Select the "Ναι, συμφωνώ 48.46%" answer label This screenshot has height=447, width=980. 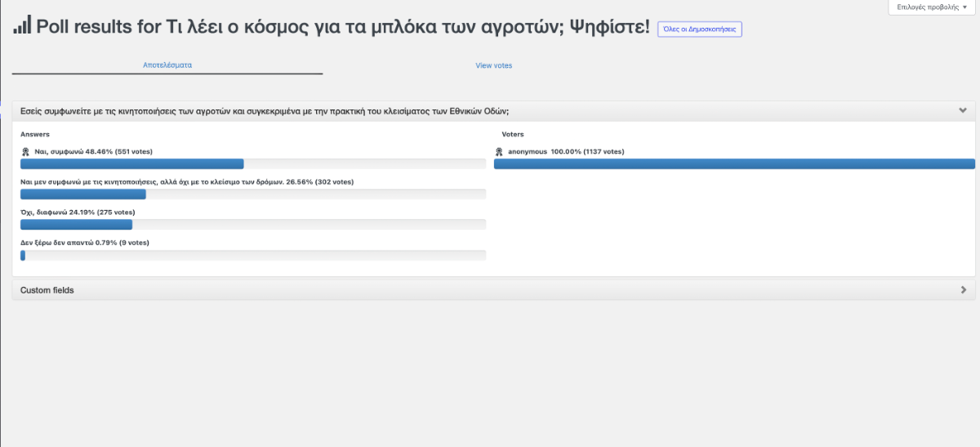coord(93,152)
